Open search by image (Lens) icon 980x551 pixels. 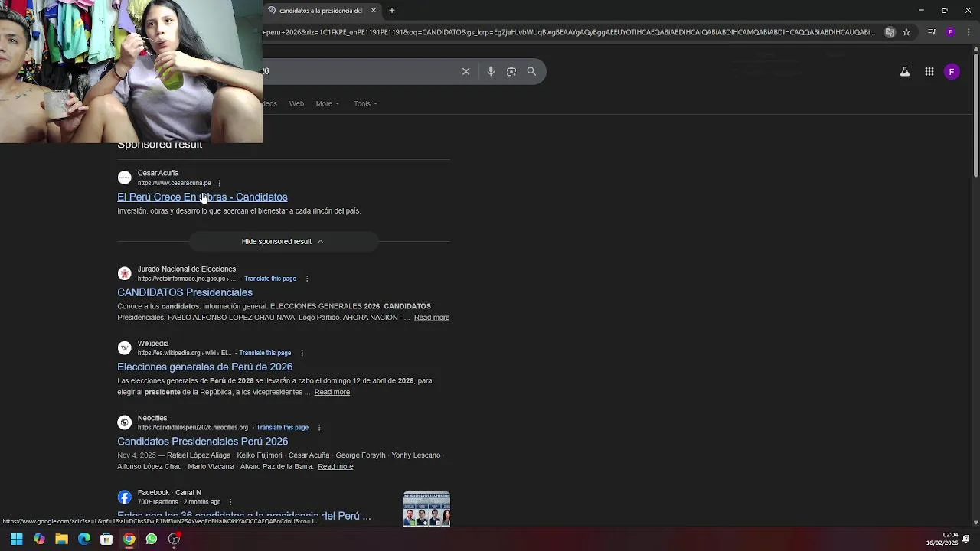click(x=511, y=71)
